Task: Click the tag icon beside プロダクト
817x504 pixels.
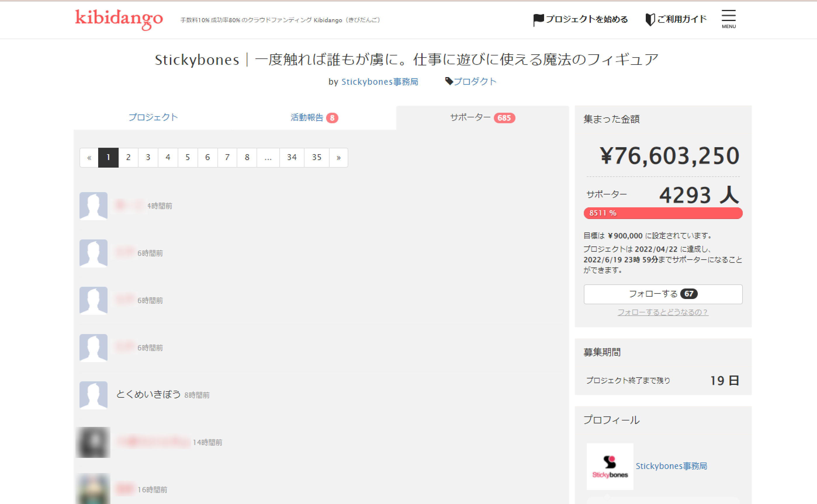Action: click(449, 81)
